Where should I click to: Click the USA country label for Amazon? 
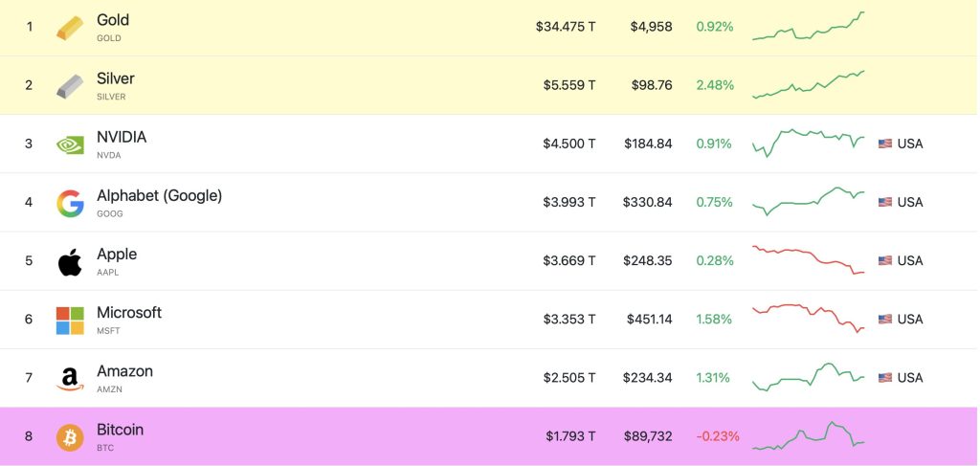click(910, 378)
